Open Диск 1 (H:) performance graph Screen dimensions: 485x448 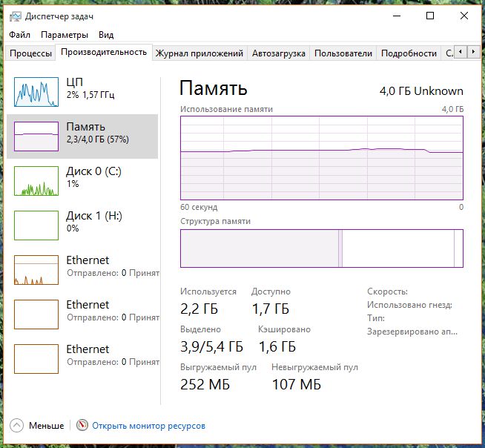tap(36, 225)
